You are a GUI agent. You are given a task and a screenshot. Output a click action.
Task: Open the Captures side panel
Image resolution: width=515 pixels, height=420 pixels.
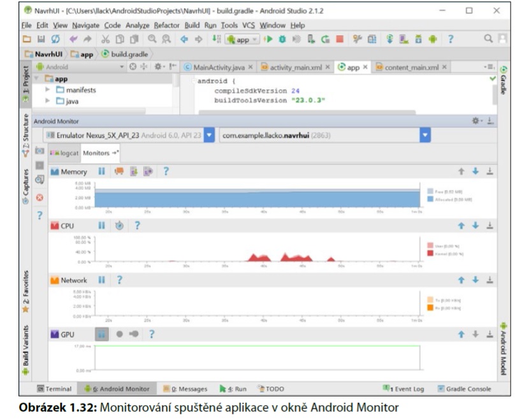[x=25, y=187]
